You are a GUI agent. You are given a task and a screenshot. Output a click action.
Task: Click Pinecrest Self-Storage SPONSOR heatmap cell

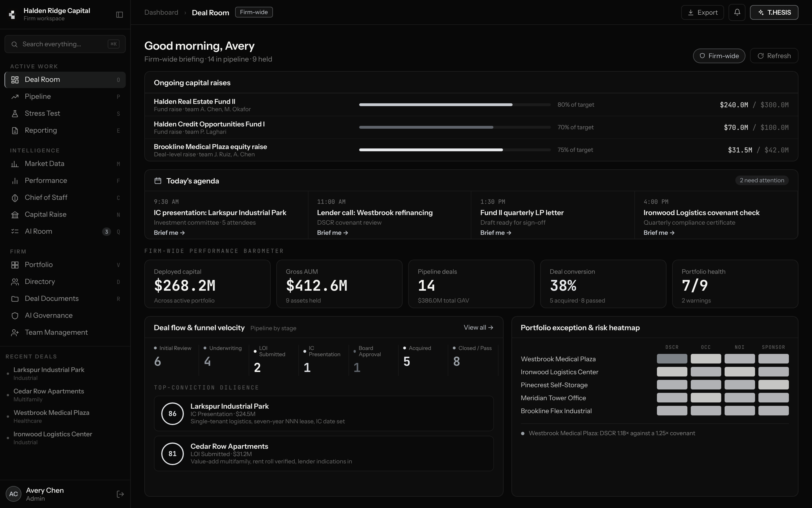click(x=773, y=385)
